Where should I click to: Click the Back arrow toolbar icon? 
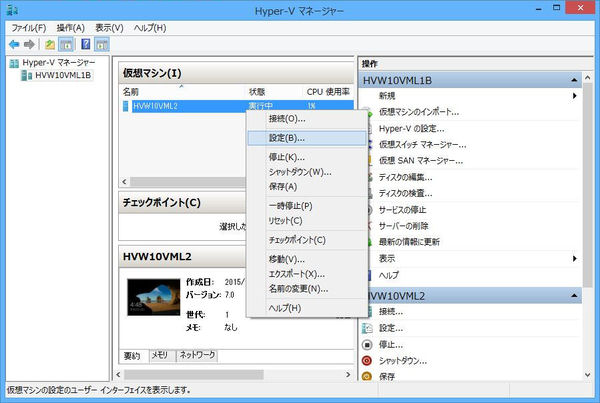point(14,45)
